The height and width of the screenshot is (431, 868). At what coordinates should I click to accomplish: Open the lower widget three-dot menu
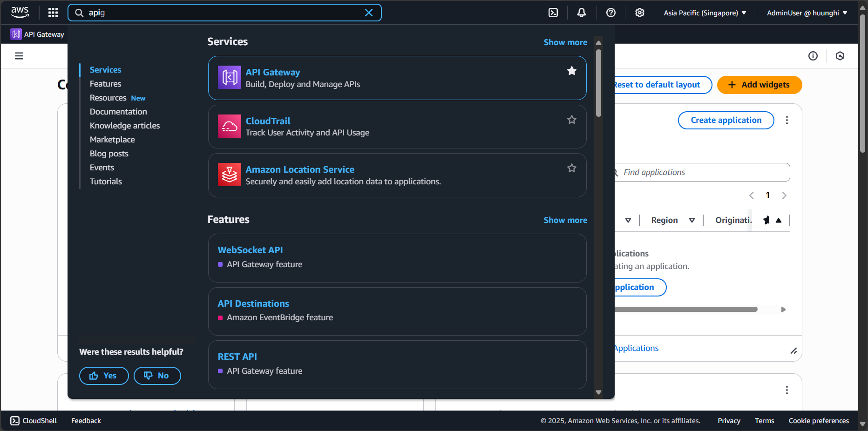(787, 390)
